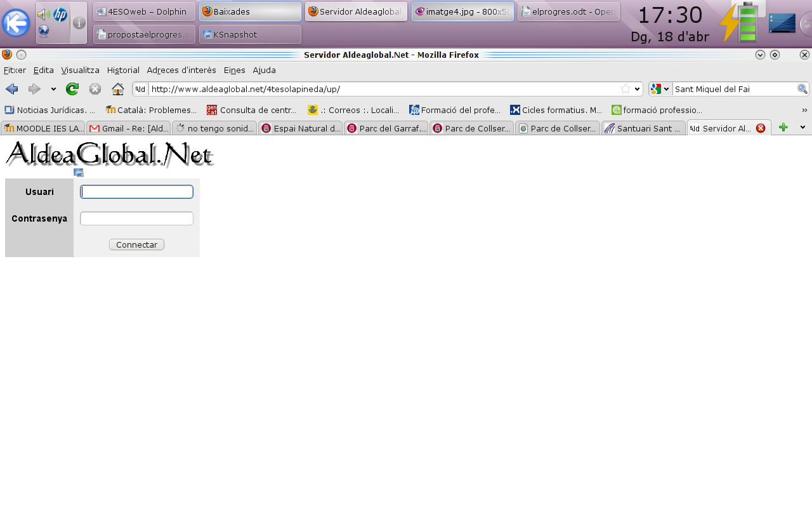812x508 pixels.
Task: Open Consulta de centr... bookmark
Action: click(x=252, y=110)
